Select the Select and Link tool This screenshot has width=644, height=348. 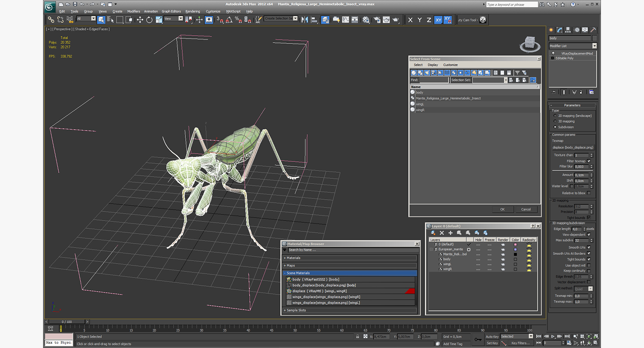[51, 20]
